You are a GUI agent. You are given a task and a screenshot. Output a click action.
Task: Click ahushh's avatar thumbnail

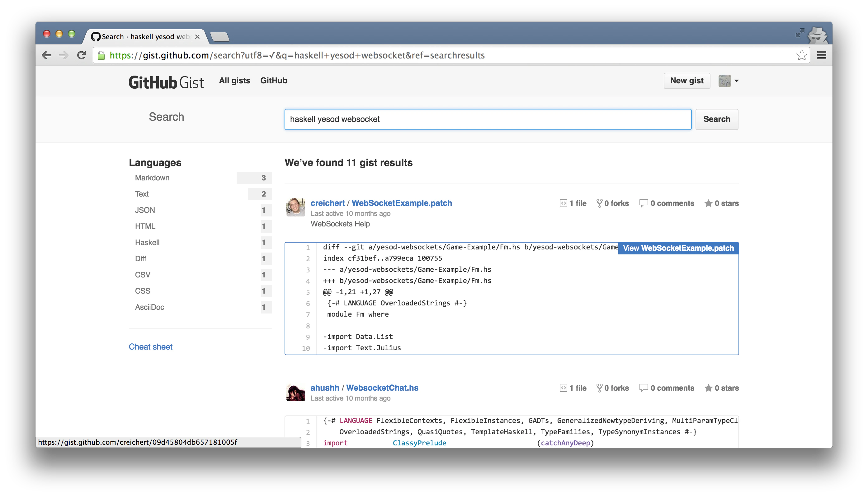(295, 392)
